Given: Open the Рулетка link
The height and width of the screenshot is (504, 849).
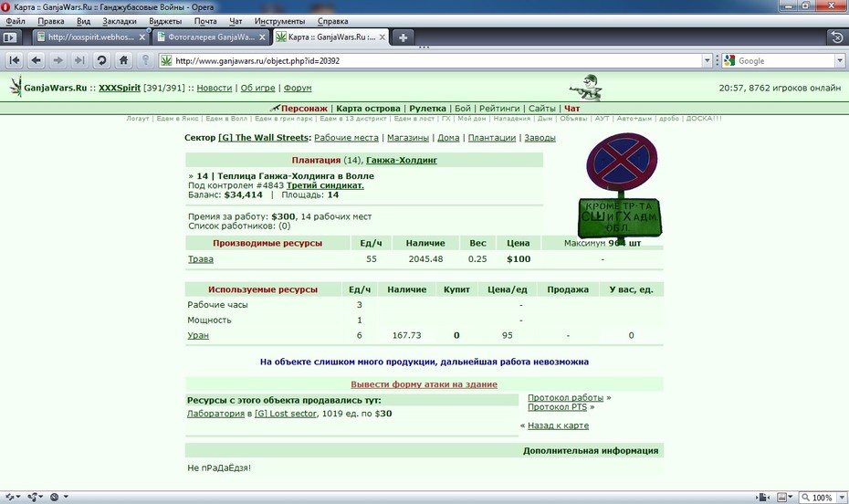Looking at the screenshot, I should coord(427,109).
